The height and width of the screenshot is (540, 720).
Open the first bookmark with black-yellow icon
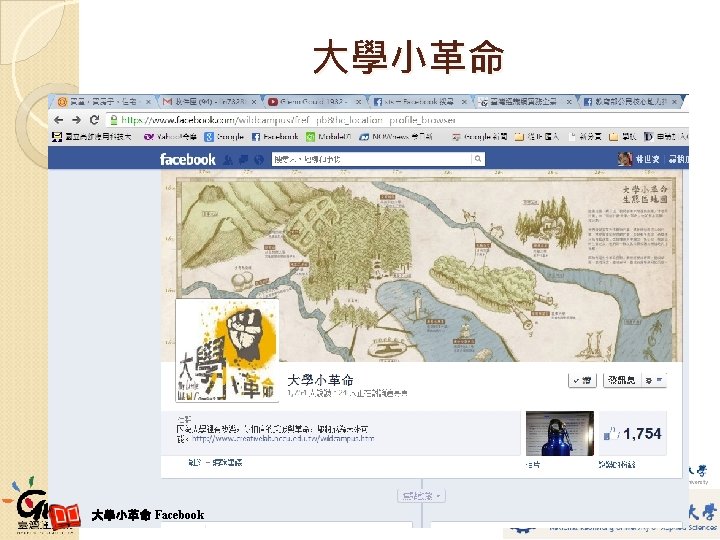point(92,137)
